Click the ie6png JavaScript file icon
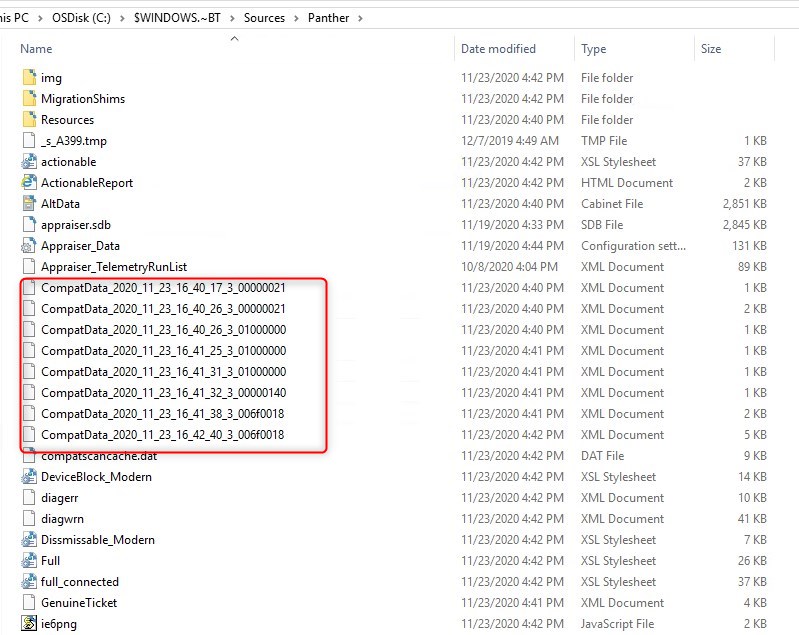799x635 pixels. coord(29,623)
